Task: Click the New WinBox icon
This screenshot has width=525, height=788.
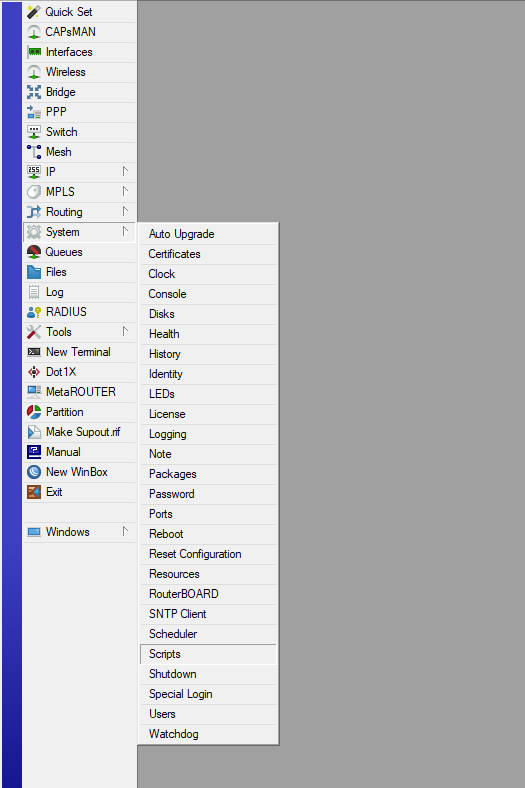Action: click(34, 472)
